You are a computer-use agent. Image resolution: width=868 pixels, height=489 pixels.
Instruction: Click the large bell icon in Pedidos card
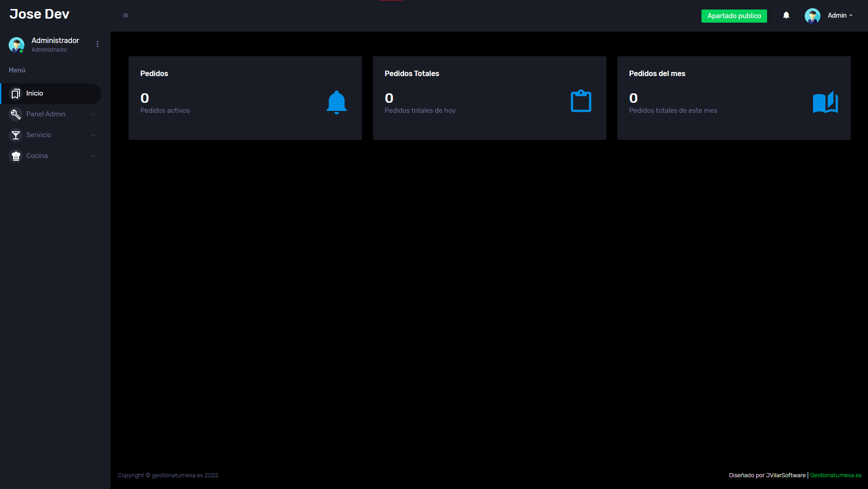(x=336, y=102)
